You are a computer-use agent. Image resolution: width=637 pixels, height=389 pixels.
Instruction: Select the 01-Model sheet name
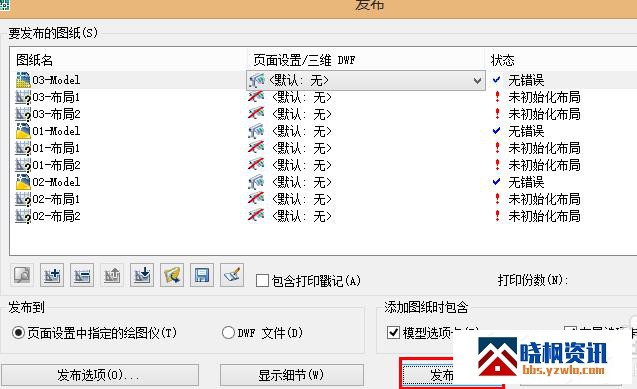point(56,131)
